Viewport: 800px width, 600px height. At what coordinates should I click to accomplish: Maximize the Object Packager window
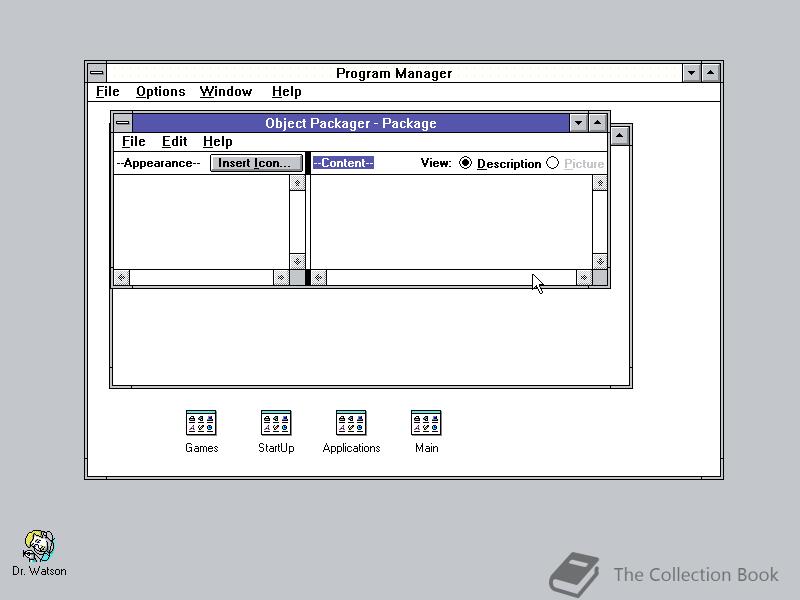(x=597, y=122)
